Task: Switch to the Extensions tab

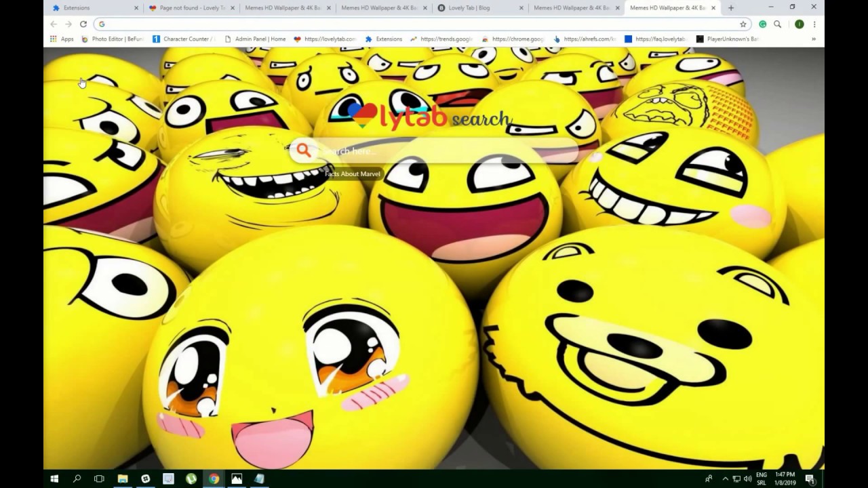Action: (94, 8)
